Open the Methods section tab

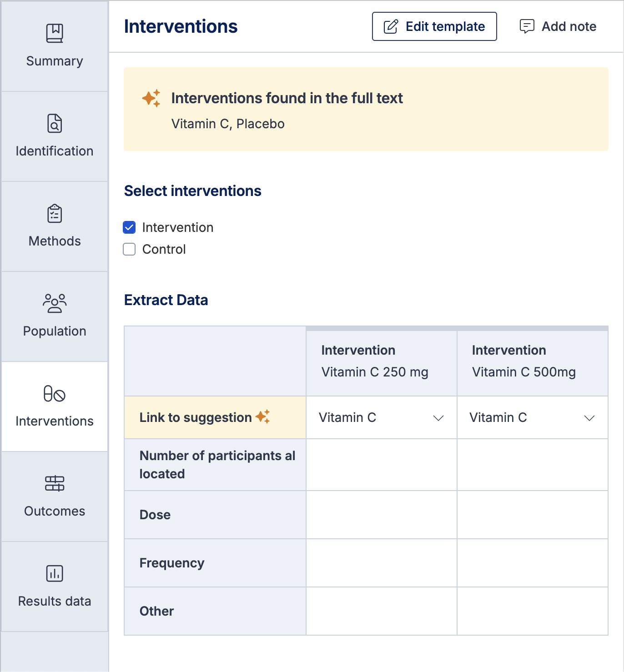(55, 226)
